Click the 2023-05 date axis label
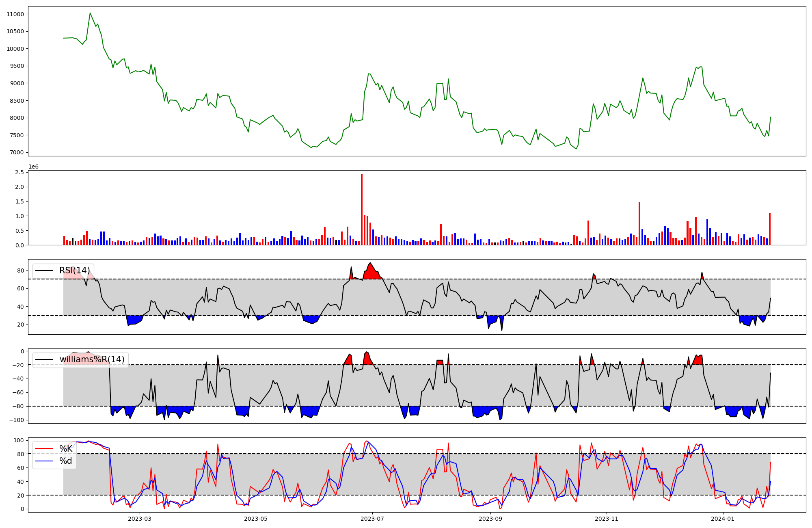The width and height of the screenshot is (812, 528). click(x=256, y=519)
